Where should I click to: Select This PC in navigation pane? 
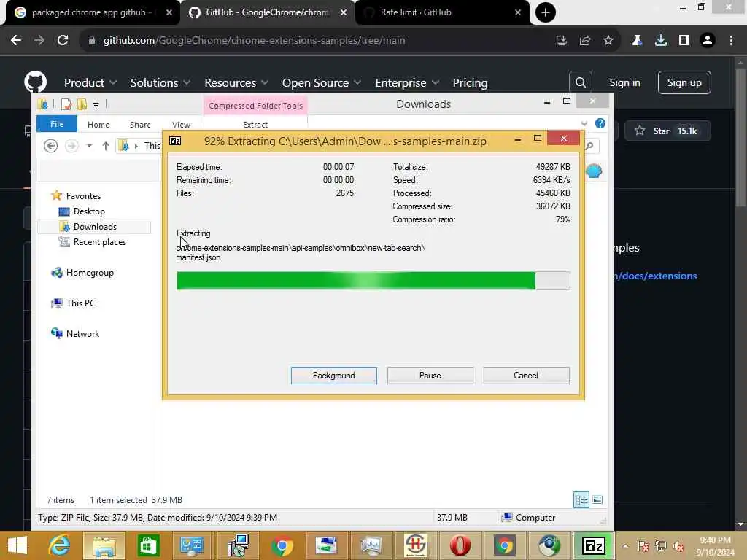click(x=80, y=303)
